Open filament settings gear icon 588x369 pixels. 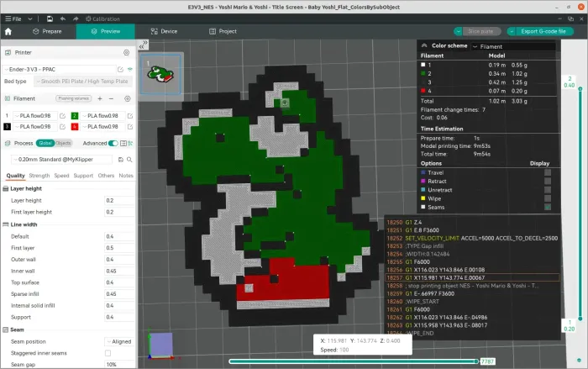pos(128,98)
